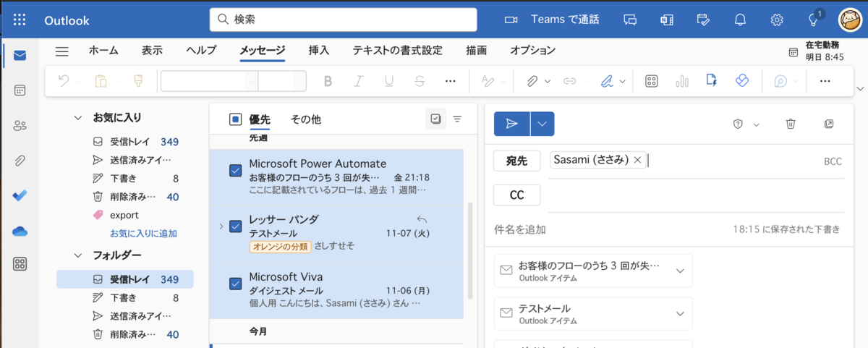
Task: Click the Attach file paperclip icon
Action: tap(532, 81)
